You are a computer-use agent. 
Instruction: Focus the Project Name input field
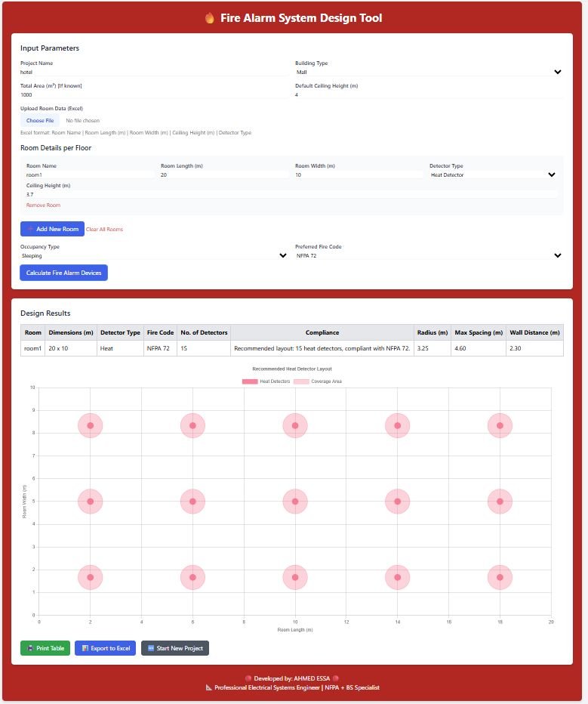155,72
